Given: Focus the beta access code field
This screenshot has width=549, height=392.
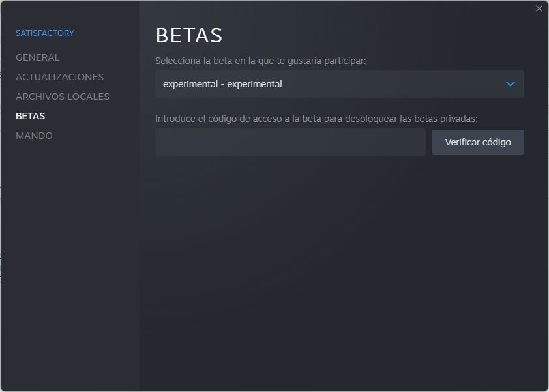Looking at the screenshot, I should tap(290, 142).
